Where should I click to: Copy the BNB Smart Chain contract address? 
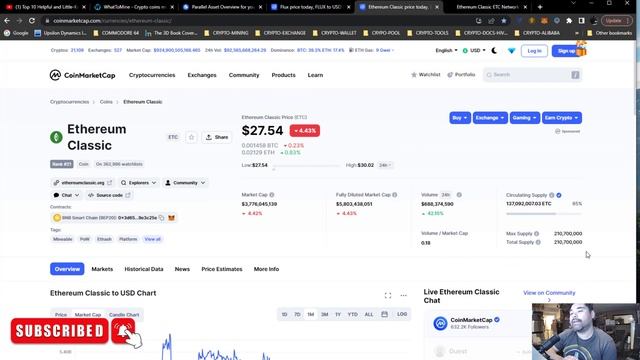click(x=162, y=218)
